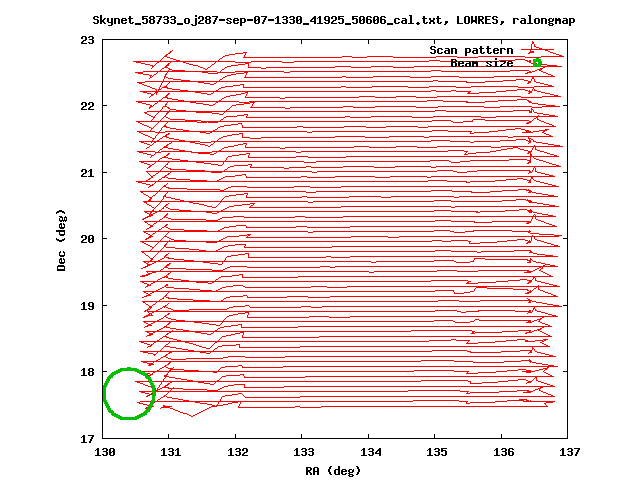640x480 pixels.
Task: Click the y-axis tick label 20
Action: (x=87, y=239)
